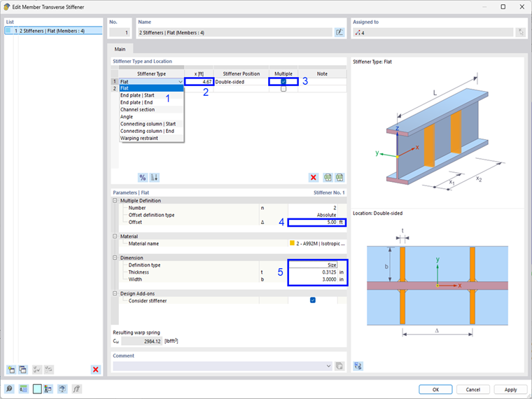Select list entry 2 Stiffeners | Flat (Members : 4)

pyautogui.click(x=54, y=31)
